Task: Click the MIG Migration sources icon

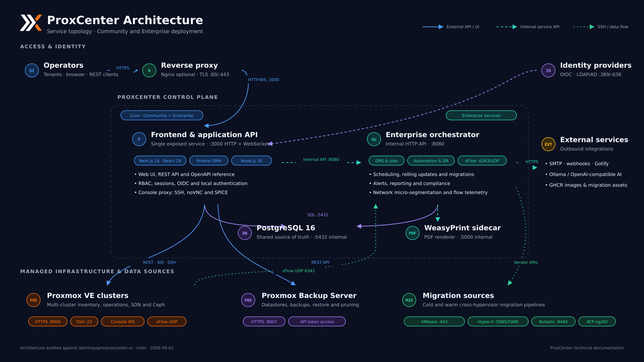Action: click(x=409, y=300)
